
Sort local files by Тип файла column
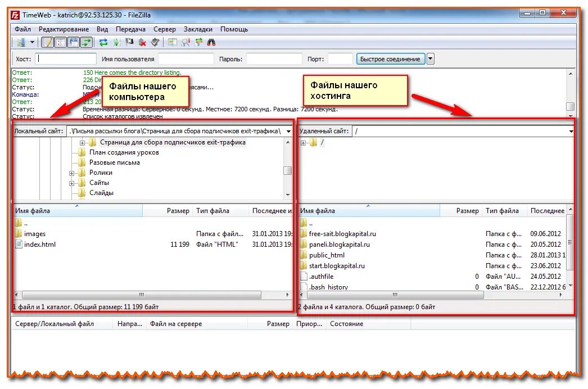point(221,211)
